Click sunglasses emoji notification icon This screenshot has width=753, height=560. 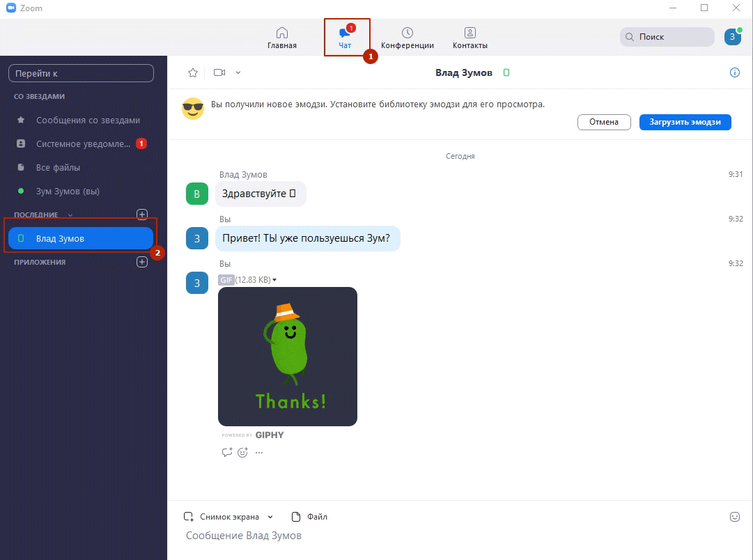point(193,109)
